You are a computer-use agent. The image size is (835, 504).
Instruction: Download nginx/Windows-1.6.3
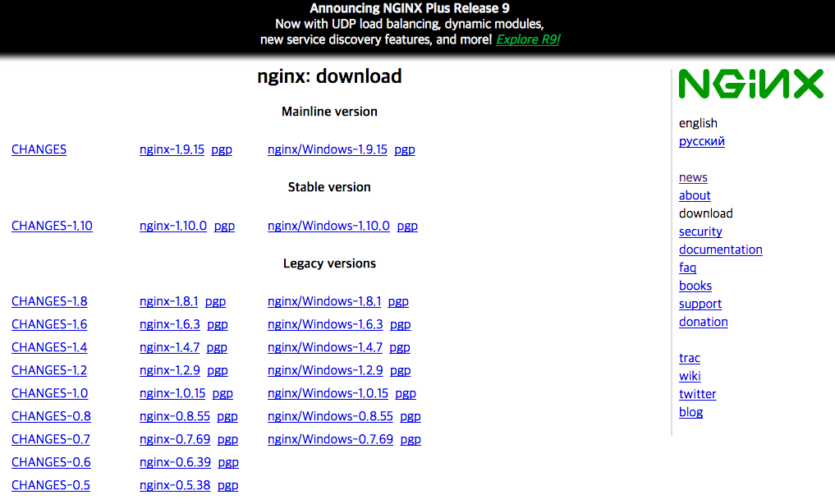[x=325, y=324]
